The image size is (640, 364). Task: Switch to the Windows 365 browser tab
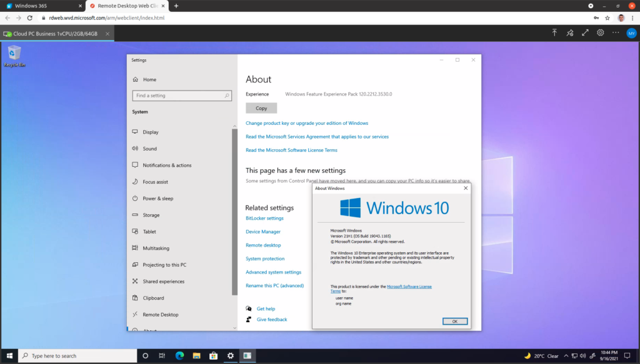(x=43, y=6)
